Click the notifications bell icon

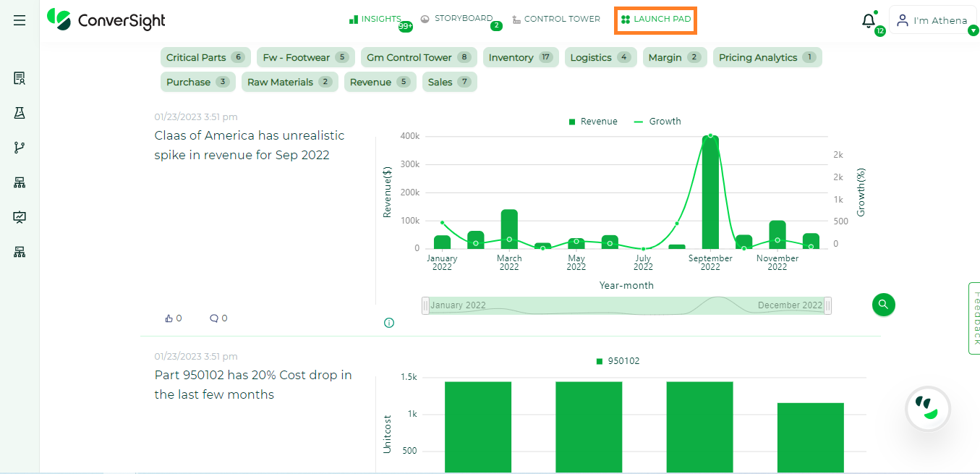point(868,21)
